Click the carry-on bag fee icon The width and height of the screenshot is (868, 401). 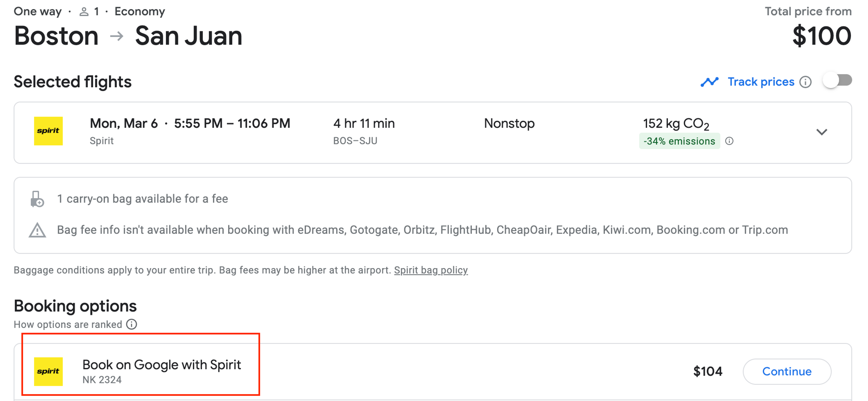point(37,199)
